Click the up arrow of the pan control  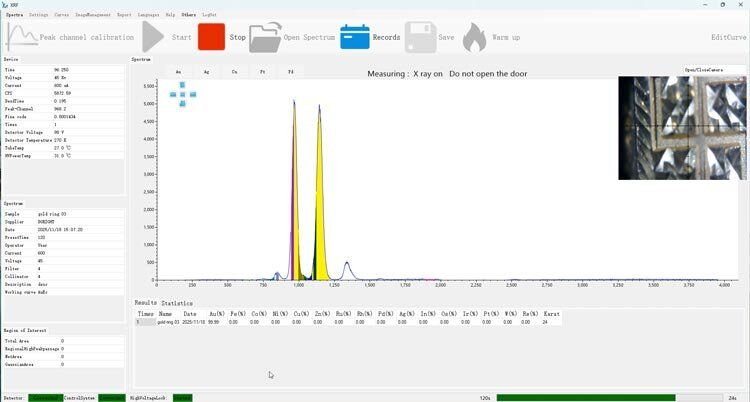(x=183, y=85)
